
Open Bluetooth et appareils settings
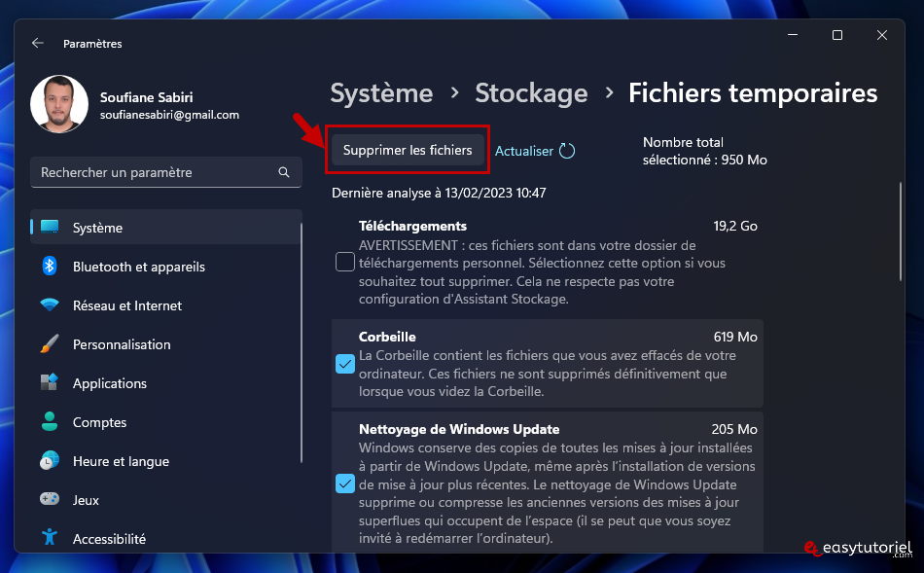(165, 267)
